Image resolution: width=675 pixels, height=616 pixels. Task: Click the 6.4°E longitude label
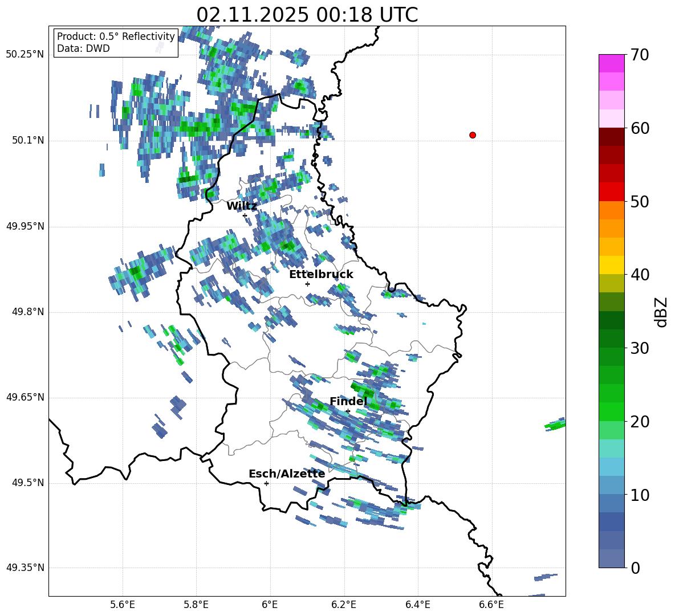tap(417, 605)
